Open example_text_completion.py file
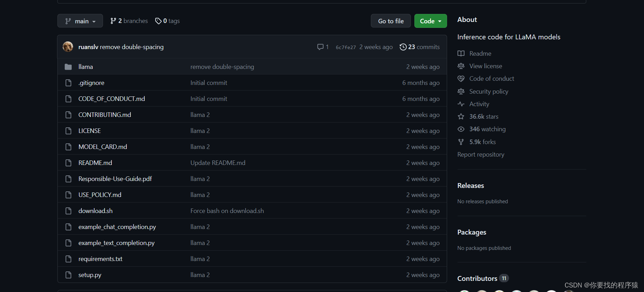 (116, 243)
